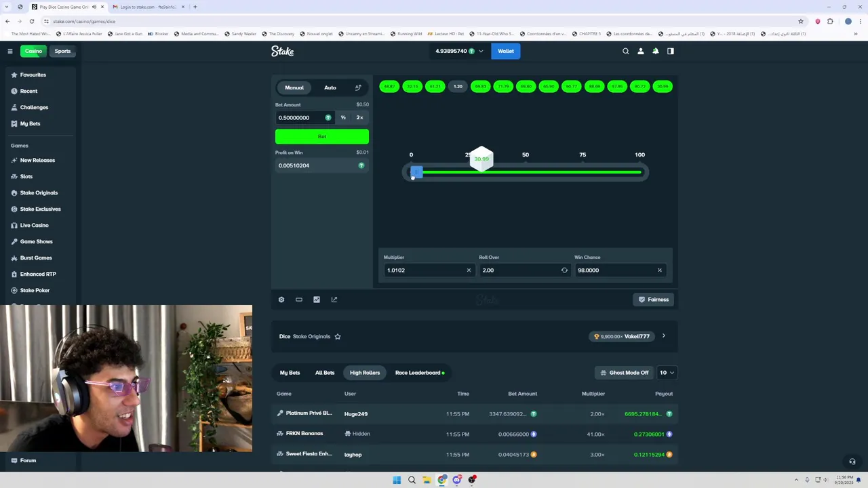
Task: Open Burst Games in the sidebar
Action: point(36,258)
